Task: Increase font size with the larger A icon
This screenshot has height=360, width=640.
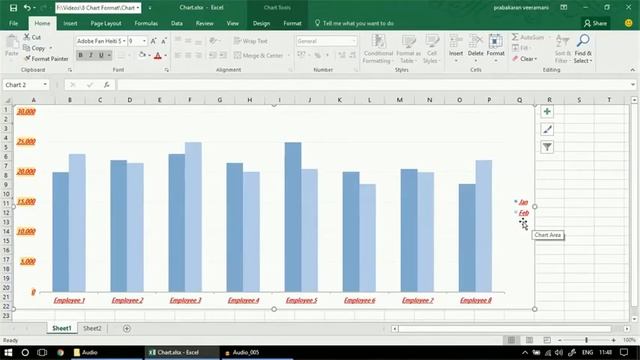Action: pos(153,41)
